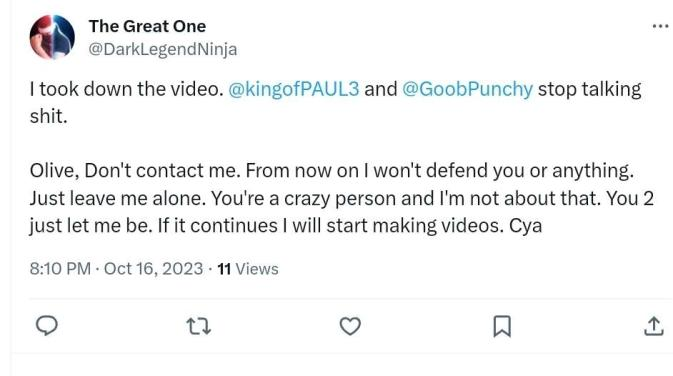Click the text "stop talking"
Viewport: 673px width, 376px height.
(x=590, y=89)
